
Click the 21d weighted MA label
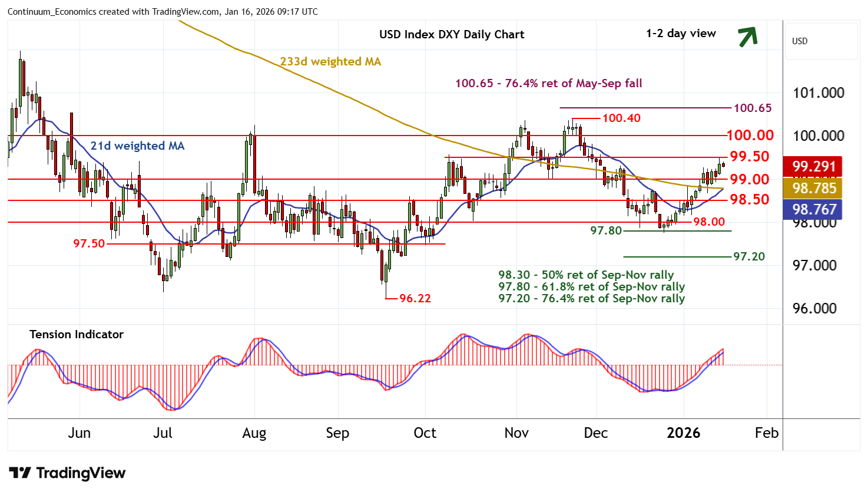[137, 146]
